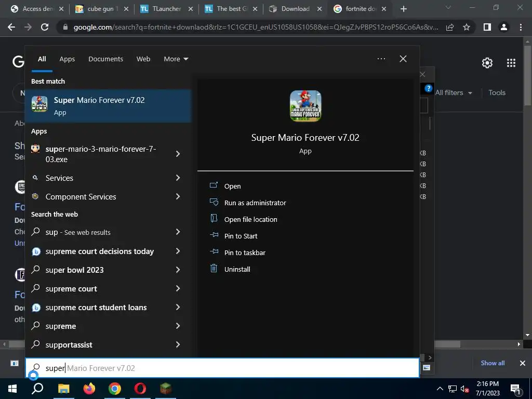The height and width of the screenshot is (399, 532).
Task: Click the large Mario Forever app thumbnail
Action: coord(305,106)
